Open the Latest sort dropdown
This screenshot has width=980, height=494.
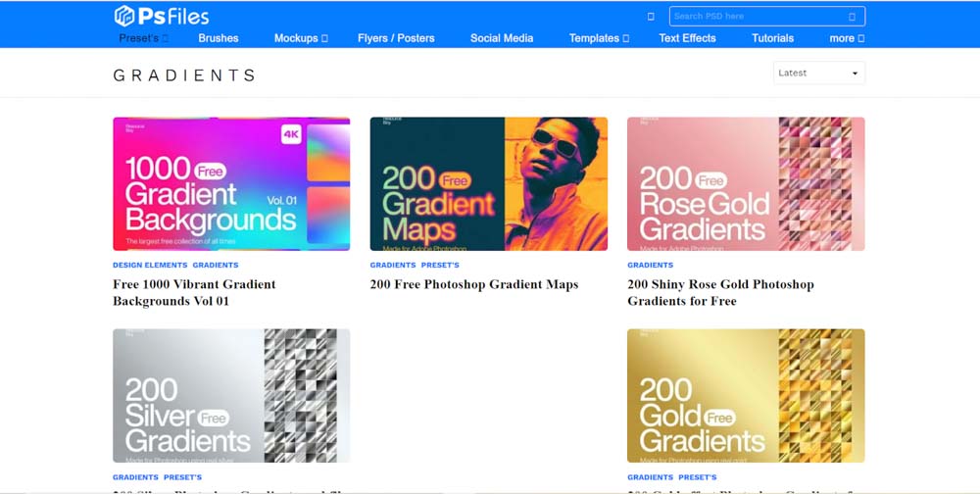(x=818, y=74)
